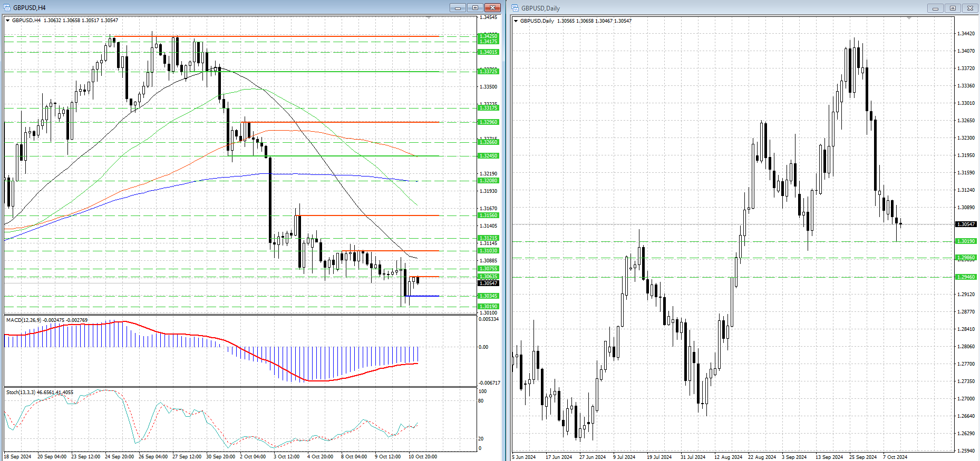The width and height of the screenshot is (980, 461).
Task: Click the chart shift marker on H4 chart
Action: [429, 18]
